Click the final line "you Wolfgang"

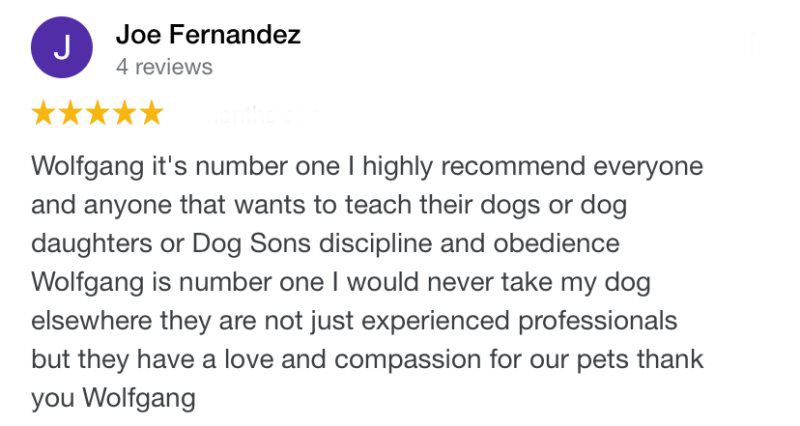[x=113, y=398]
